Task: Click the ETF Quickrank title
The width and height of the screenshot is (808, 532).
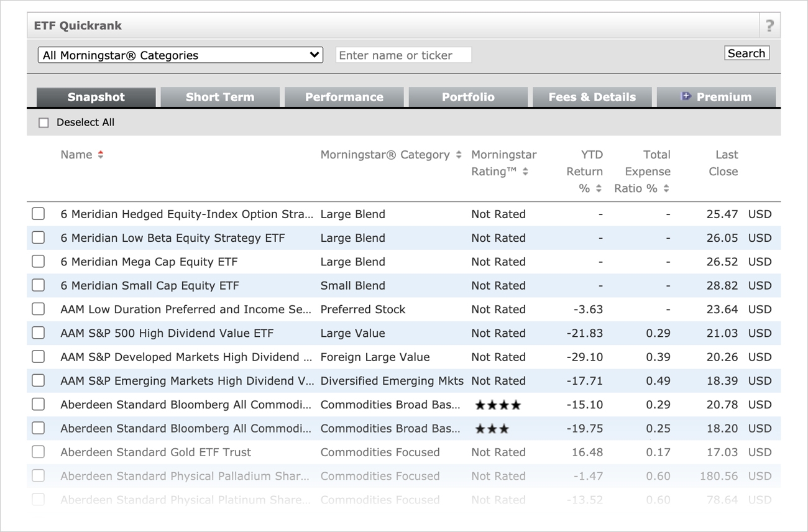Action: [x=78, y=26]
